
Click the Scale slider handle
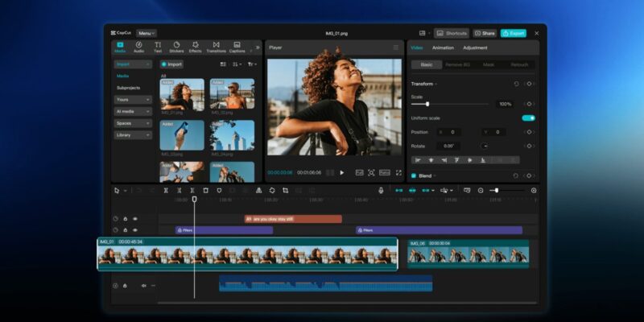pyautogui.click(x=427, y=104)
